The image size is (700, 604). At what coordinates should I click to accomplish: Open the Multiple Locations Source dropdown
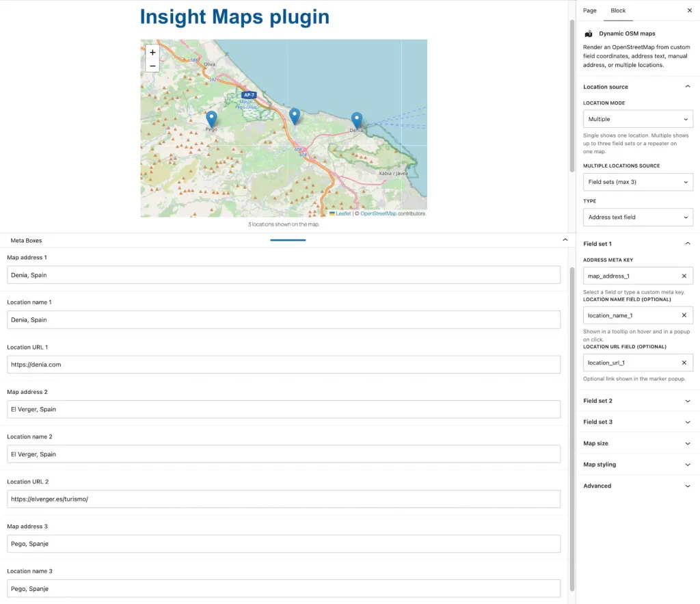[638, 182]
